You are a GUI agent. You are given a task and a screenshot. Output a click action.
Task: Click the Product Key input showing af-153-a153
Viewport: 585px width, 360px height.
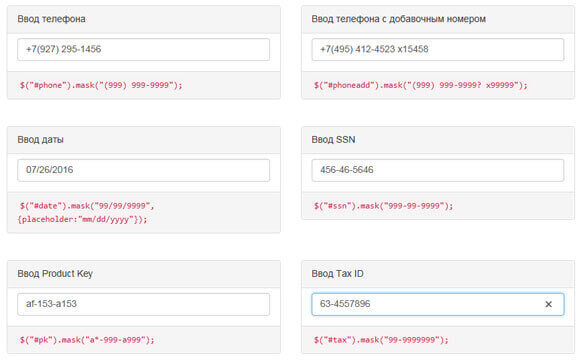point(143,304)
